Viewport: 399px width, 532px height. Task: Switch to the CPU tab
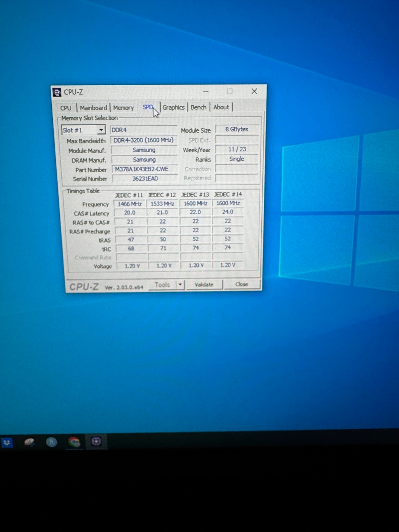[x=66, y=108]
